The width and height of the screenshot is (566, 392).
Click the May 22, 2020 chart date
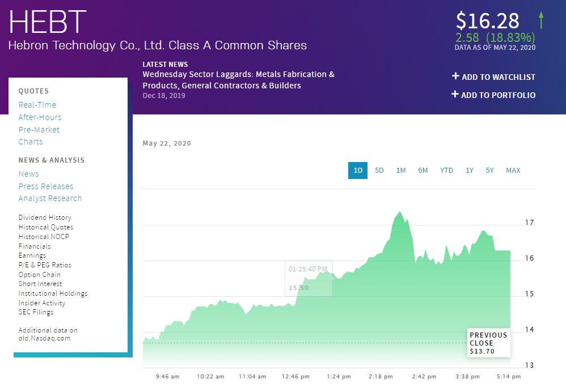tap(167, 143)
